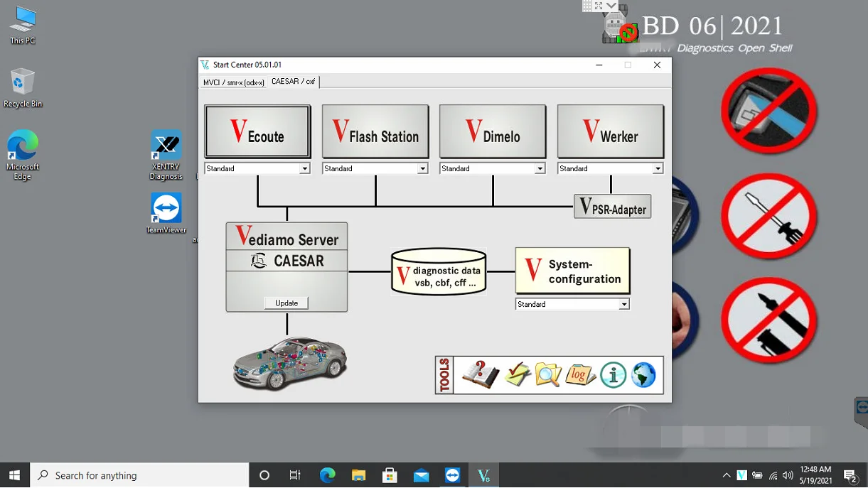The width and height of the screenshot is (868, 488).
Task: Launch Werker application
Action: [x=611, y=132]
